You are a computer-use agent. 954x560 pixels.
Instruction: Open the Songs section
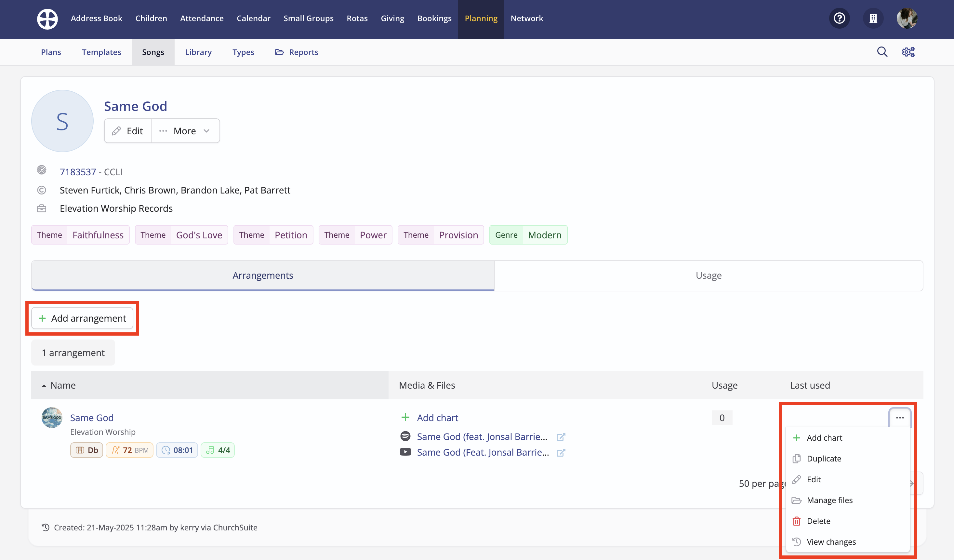[153, 52]
